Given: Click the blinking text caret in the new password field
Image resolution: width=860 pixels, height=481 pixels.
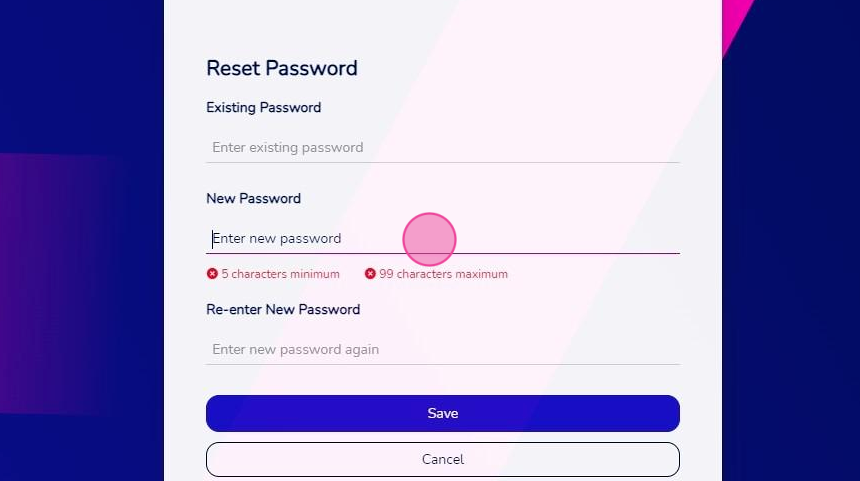Looking at the screenshot, I should [212, 239].
